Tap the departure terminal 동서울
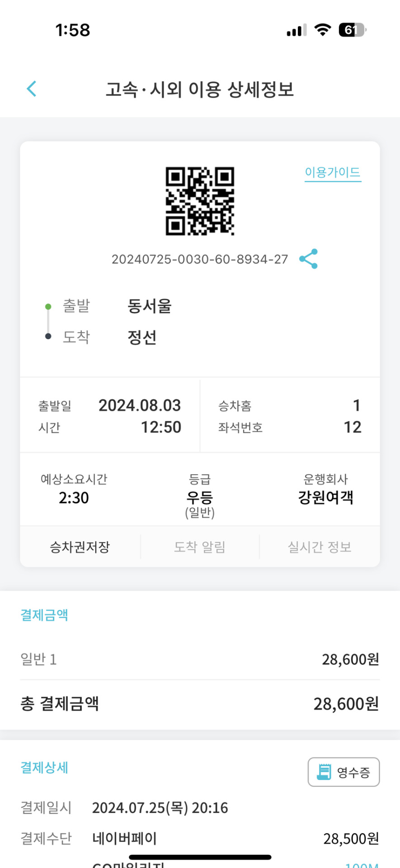 click(x=150, y=306)
